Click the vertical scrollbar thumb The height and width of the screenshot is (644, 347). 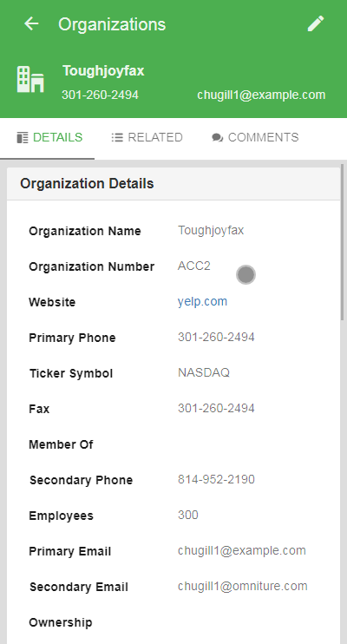coord(343,242)
